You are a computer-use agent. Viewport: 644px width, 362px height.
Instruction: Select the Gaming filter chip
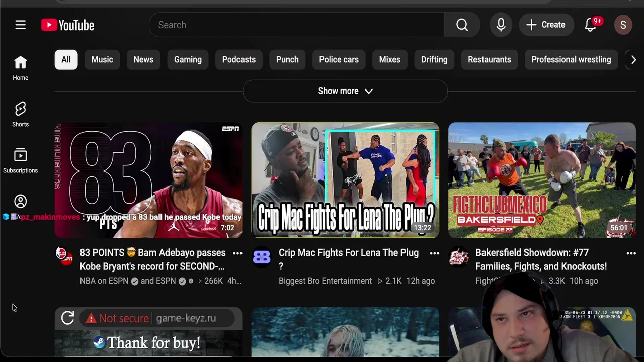point(188,59)
